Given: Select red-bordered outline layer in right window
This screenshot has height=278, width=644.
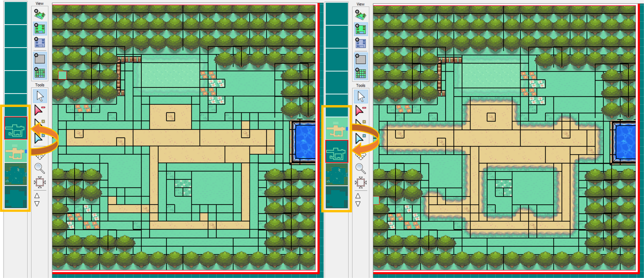Looking at the screenshot, I should 337,151.
